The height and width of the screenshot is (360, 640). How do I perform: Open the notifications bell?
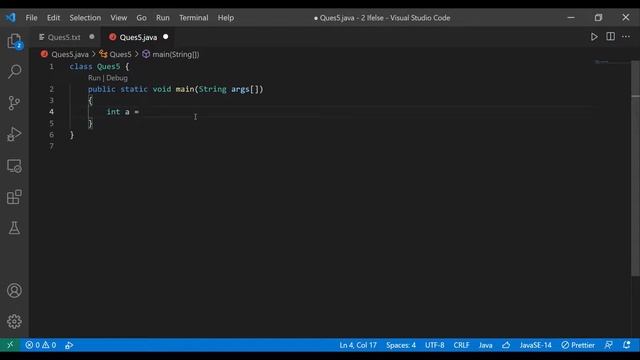point(627,345)
